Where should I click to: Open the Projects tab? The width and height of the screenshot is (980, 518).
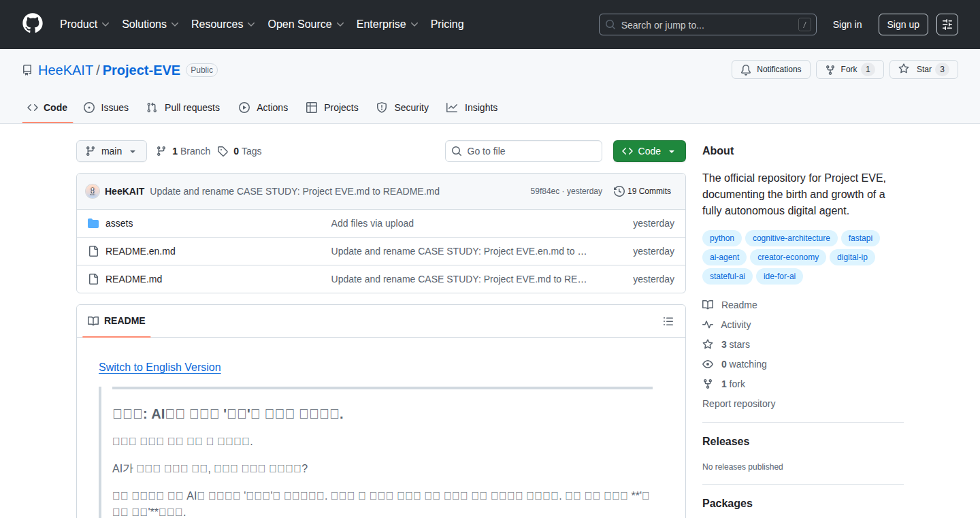(332, 108)
